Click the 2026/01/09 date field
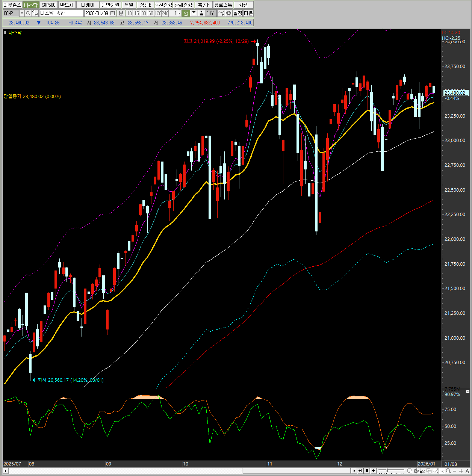 pyautogui.click(x=97, y=13)
